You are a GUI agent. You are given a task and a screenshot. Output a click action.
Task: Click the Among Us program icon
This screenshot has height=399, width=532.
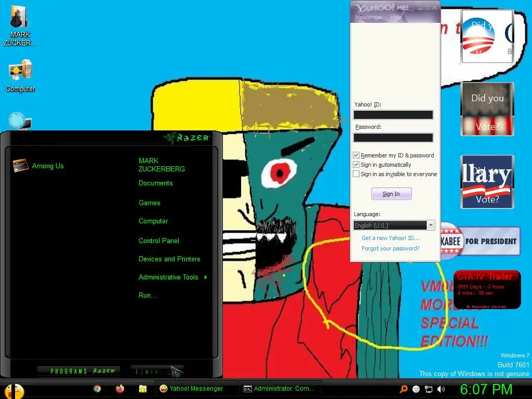tap(20, 166)
